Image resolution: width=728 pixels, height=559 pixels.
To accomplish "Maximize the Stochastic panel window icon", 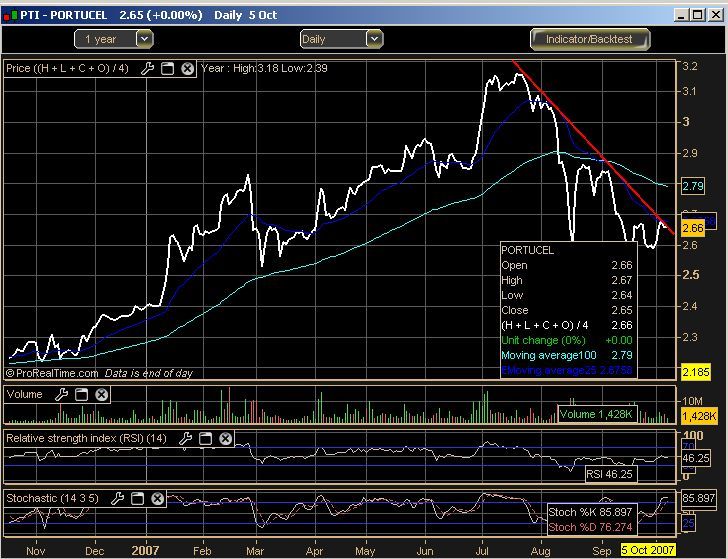I will (137, 499).
